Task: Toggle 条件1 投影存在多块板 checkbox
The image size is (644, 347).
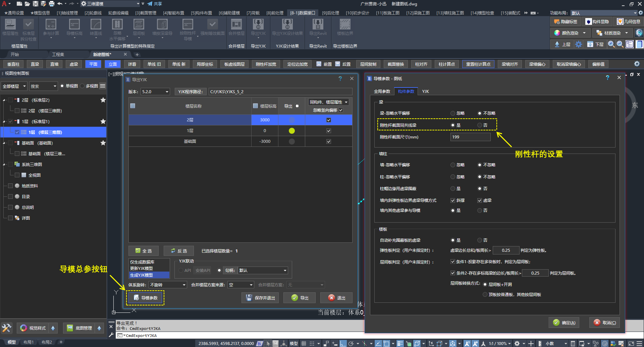Action: [453, 262]
